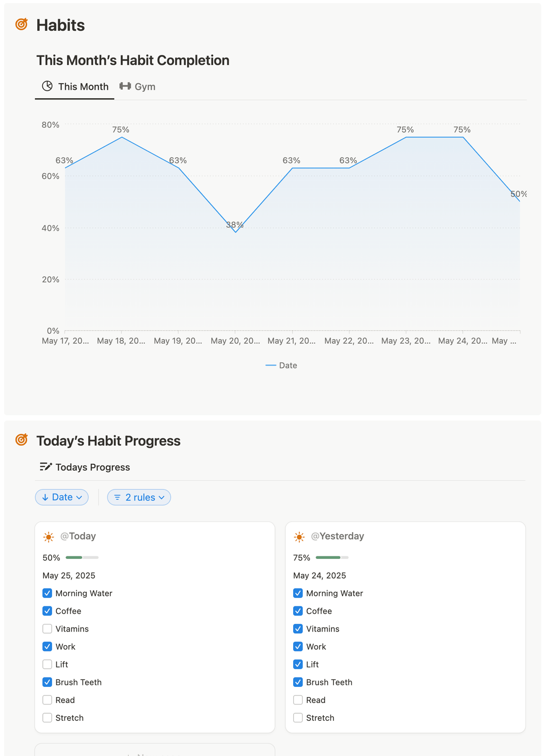Click the target icon beside Habits heading

(22, 24)
